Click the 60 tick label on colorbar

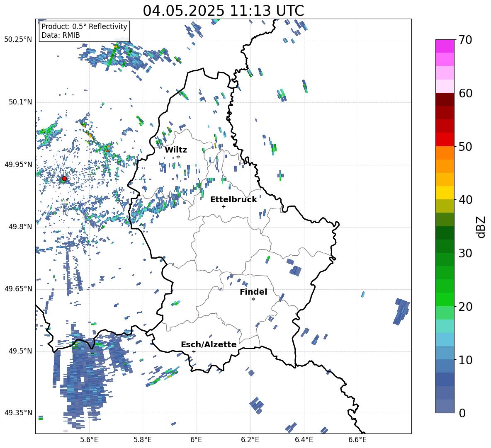[x=465, y=93]
